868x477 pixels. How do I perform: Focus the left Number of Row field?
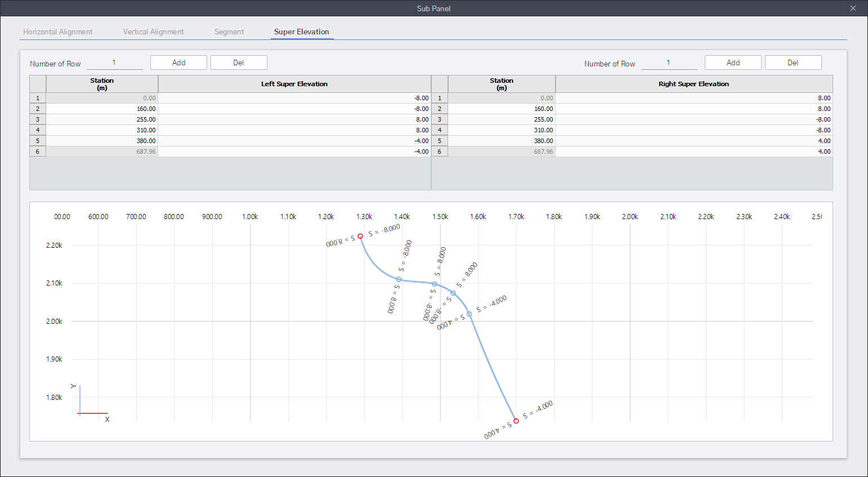coord(114,63)
